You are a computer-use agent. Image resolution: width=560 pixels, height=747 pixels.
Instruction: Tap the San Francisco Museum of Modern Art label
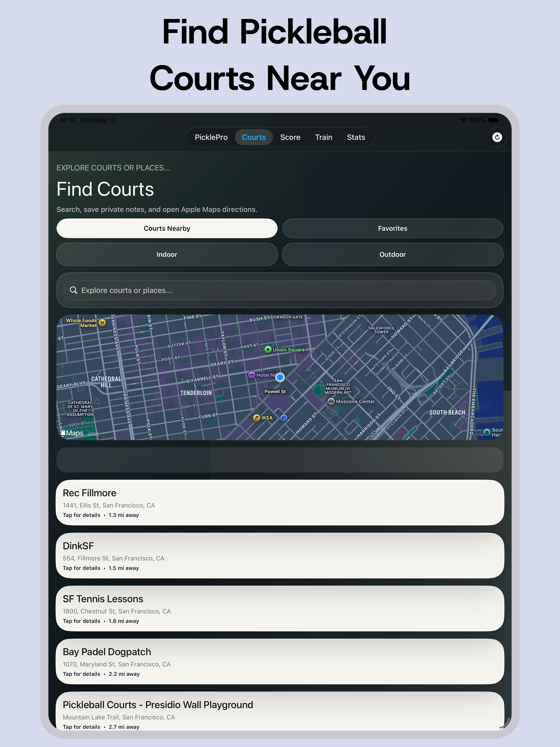coord(338,386)
